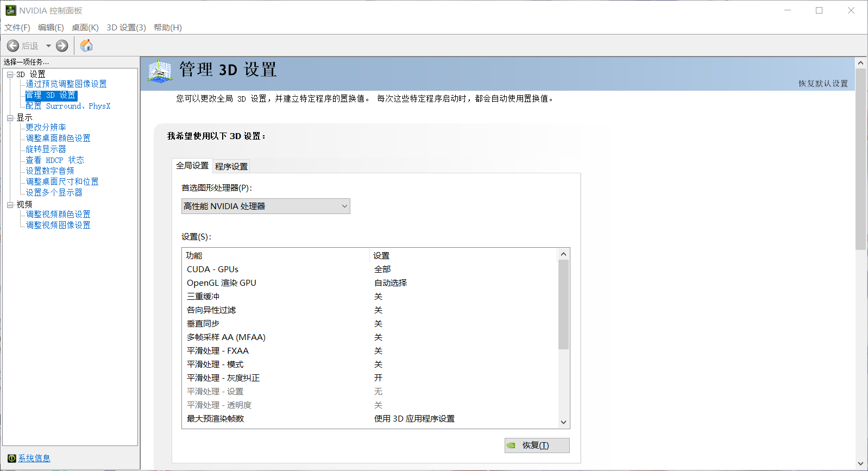Viewport: 868px width, 471px height.
Task: Select the 全局设置 tab
Action: coord(192,166)
